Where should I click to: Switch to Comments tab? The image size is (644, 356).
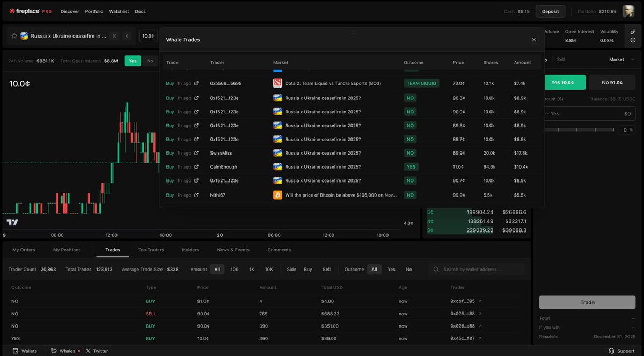(279, 250)
